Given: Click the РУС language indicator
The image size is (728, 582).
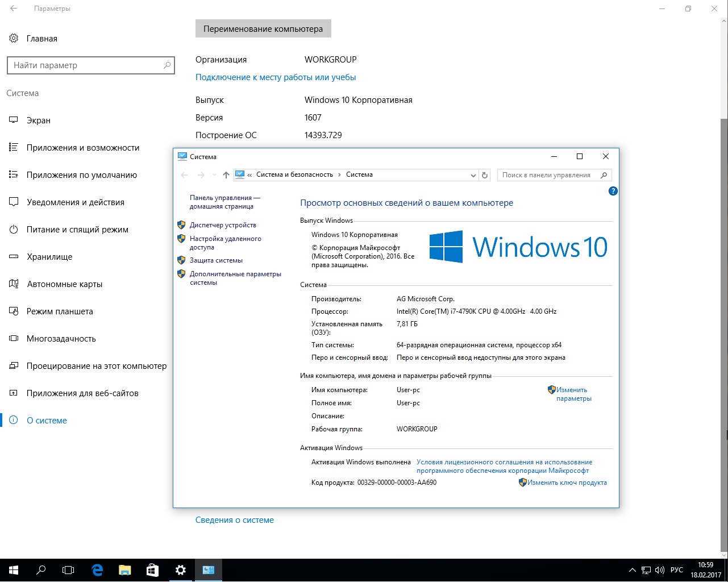Looking at the screenshot, I should [677, 570].
